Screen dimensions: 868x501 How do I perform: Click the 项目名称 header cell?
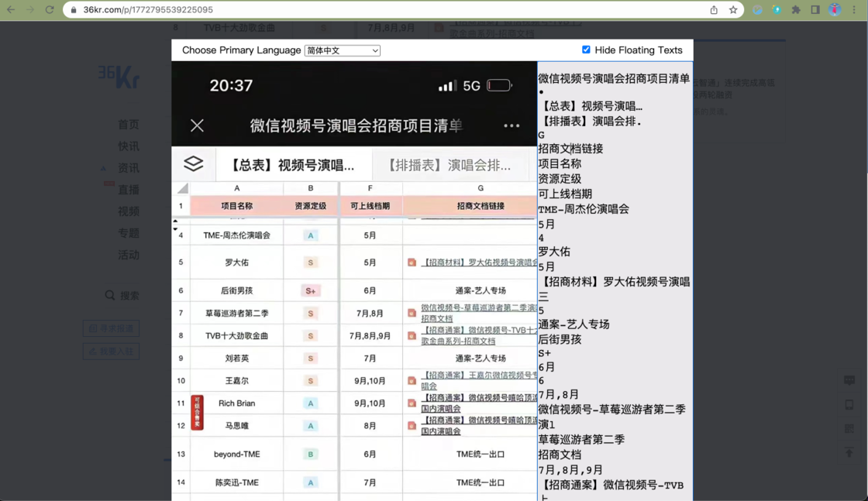click(237, 206)
